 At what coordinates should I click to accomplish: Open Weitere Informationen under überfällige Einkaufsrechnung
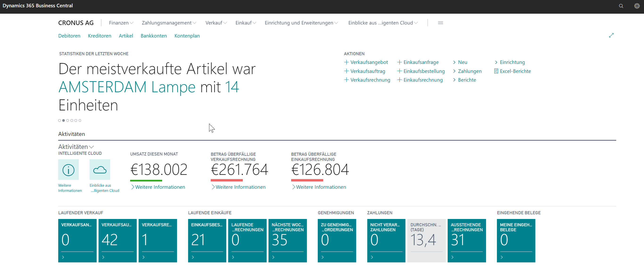point(319,187)
